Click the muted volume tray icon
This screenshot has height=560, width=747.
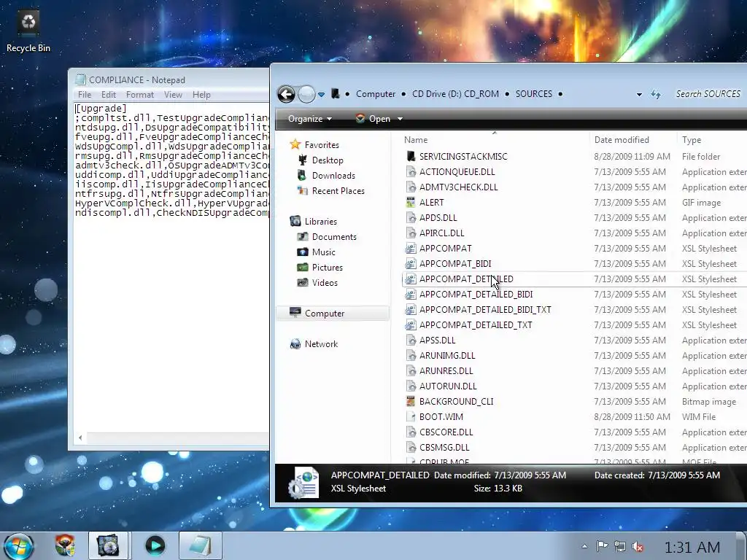[638, 547]
